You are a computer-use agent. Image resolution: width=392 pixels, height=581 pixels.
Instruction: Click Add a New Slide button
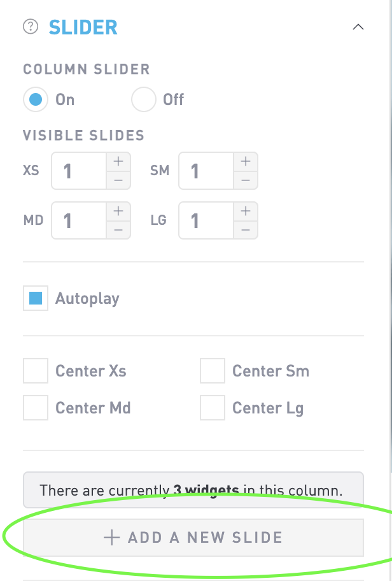point(193,538)
